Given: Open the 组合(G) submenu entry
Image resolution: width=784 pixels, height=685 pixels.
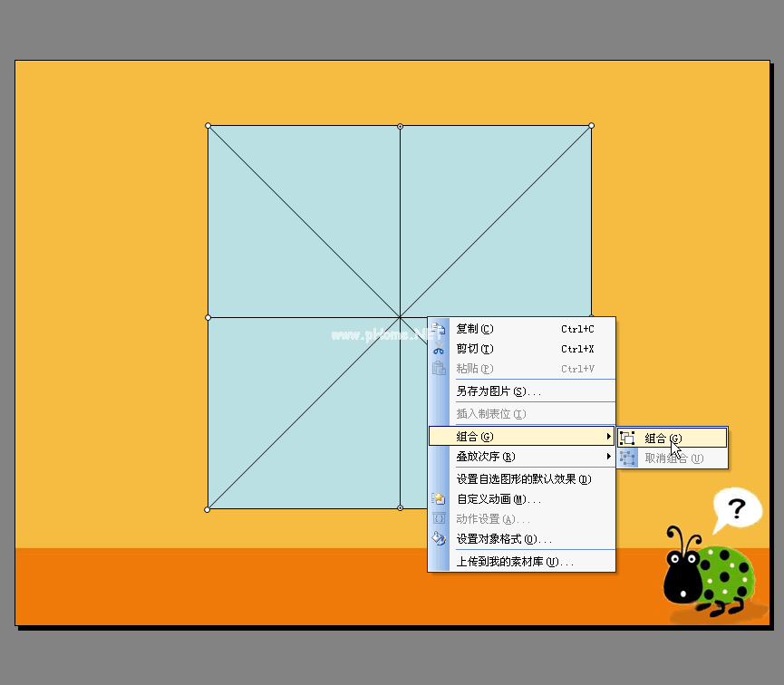Looking at the screenshot, I should (522, 437).
